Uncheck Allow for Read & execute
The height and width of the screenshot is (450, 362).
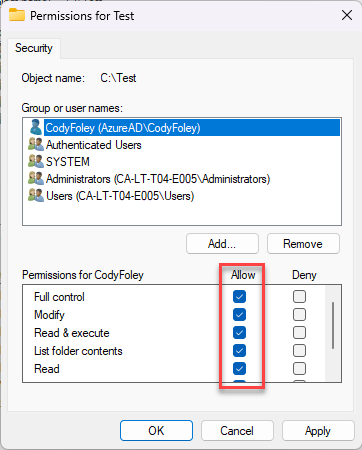click(239, 332)
